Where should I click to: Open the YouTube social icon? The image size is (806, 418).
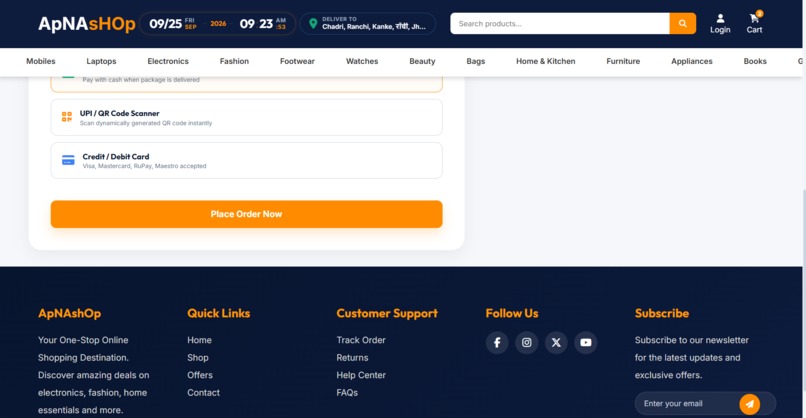[x=585, y=342]
